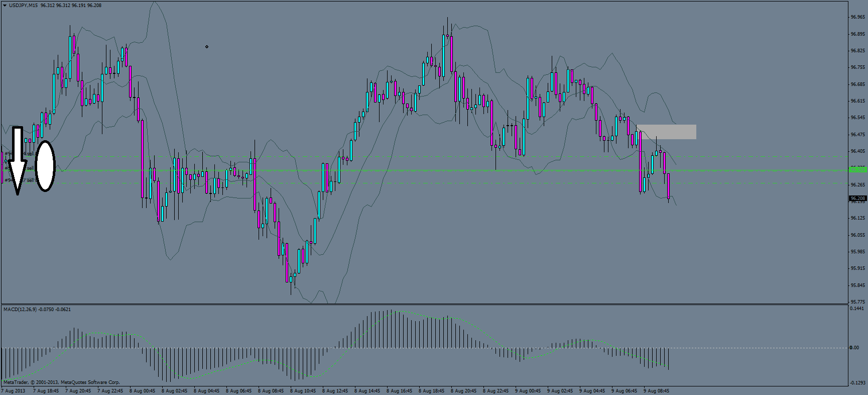Click the 96.755 price scale value
Screen dimensions: 868x395
click(x=857, y=67)
